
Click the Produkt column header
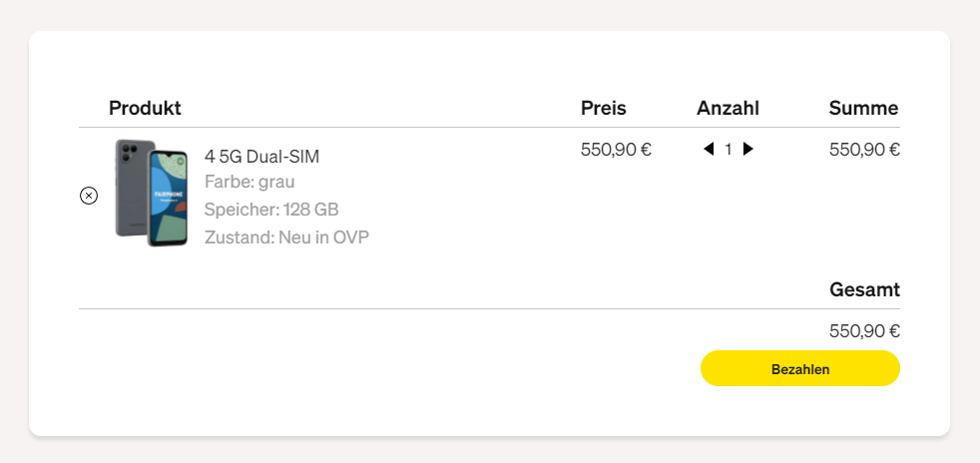coord(145,108)
